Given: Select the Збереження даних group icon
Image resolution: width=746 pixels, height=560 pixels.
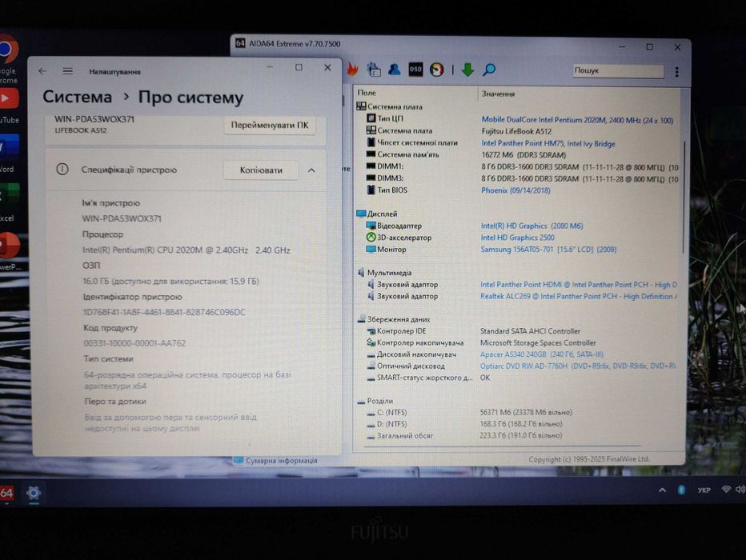Looking at the screenshot, I should pos(361,319).
